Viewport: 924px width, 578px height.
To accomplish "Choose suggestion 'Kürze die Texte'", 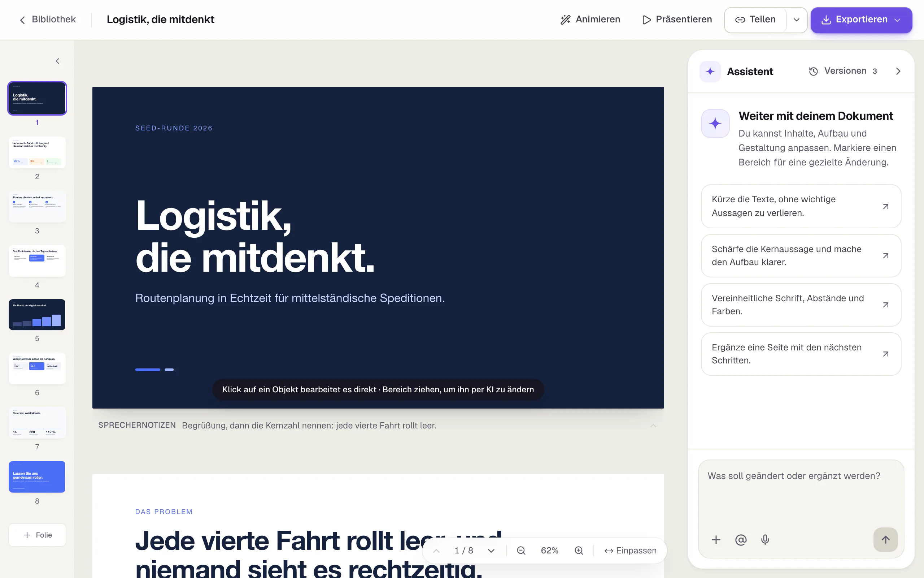I will [x=801, y=206].
